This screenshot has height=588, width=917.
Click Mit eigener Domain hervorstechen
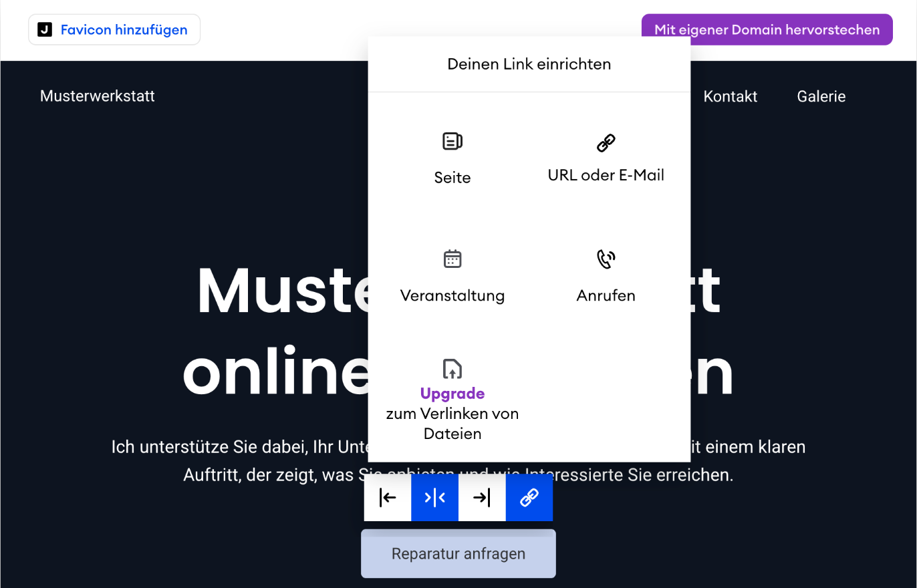pos(767,29)
